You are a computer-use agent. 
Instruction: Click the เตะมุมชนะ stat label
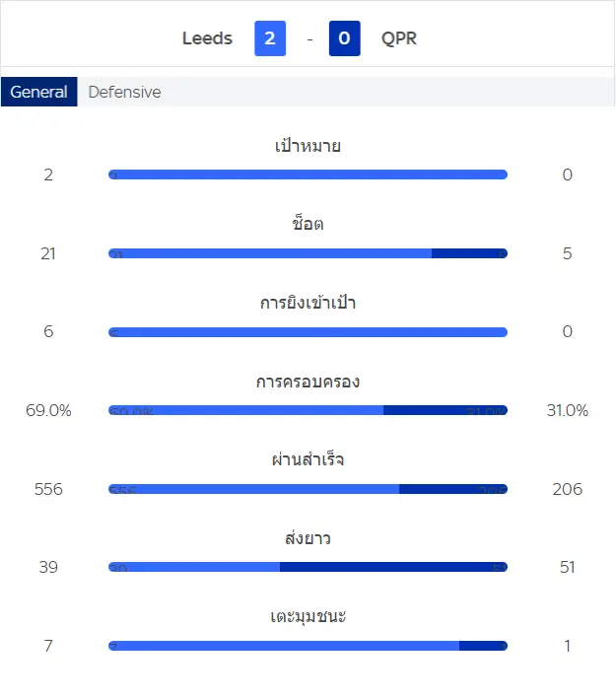pyautogui.click(x=308, y=616)
